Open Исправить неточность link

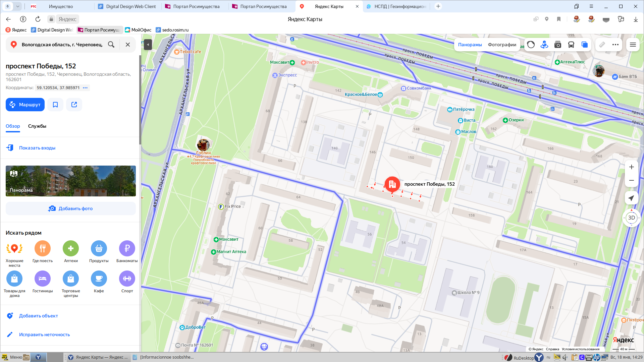(44, 335)
